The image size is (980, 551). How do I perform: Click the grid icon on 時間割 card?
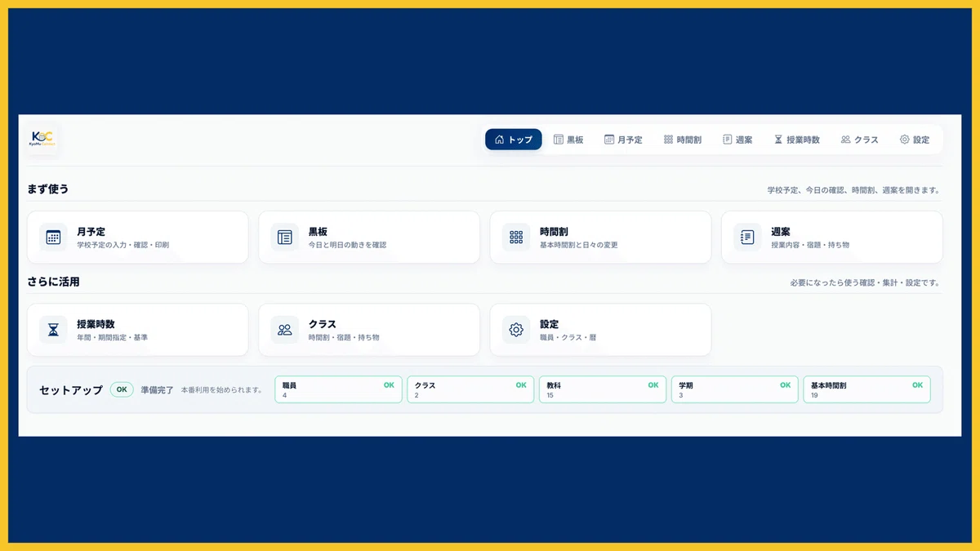[516, 238]
